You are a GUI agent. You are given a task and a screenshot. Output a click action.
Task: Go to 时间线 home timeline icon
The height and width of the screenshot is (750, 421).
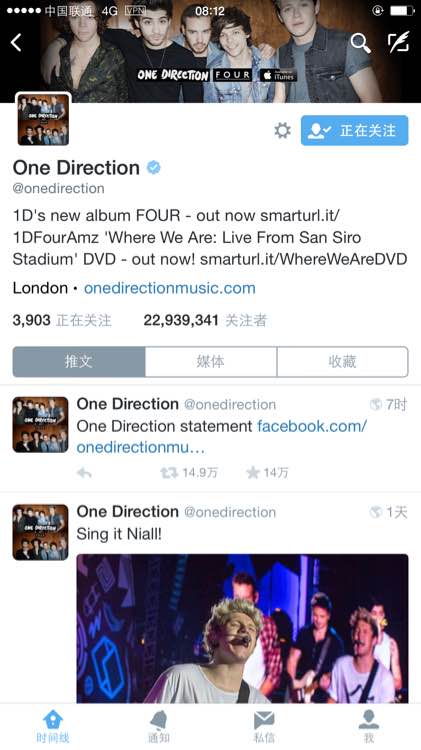[53, 726]
